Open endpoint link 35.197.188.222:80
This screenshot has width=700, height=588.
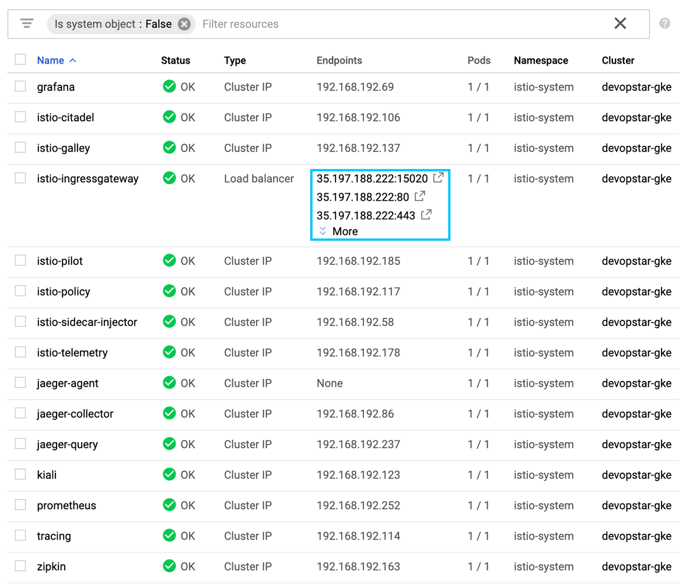pyautogui.click(x=420, y=197)
